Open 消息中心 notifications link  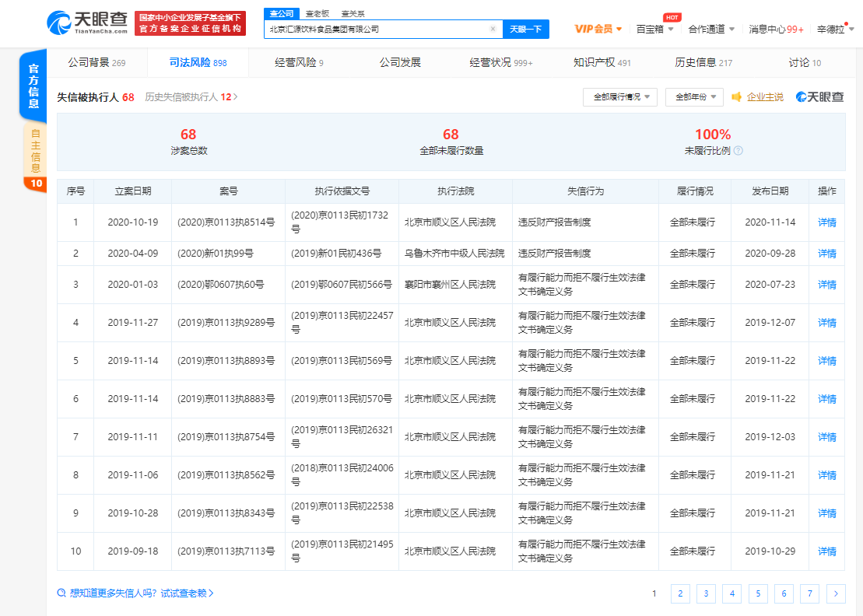776,29
